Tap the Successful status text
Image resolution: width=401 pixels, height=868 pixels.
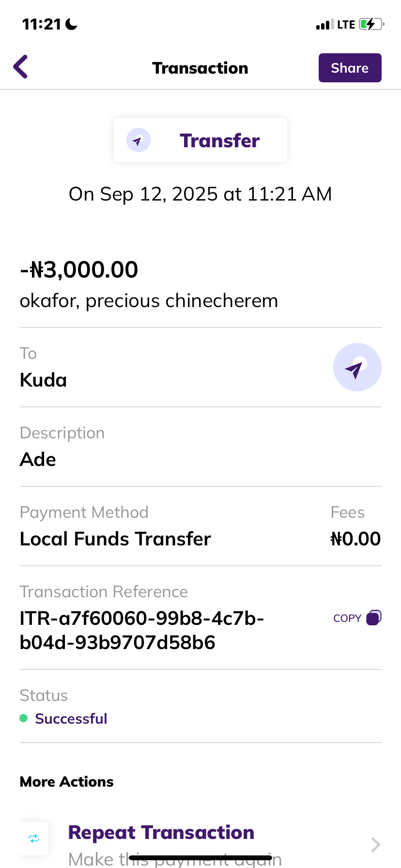pyautogui.click(x=71, y=719)
